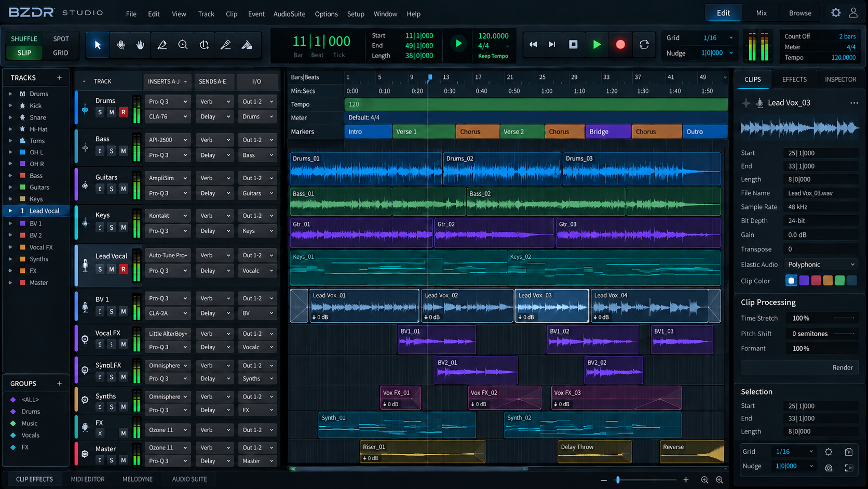Toggle record arm on Drums track
Viewport: 868px width, 489px height.
click(x=123, y=112)
